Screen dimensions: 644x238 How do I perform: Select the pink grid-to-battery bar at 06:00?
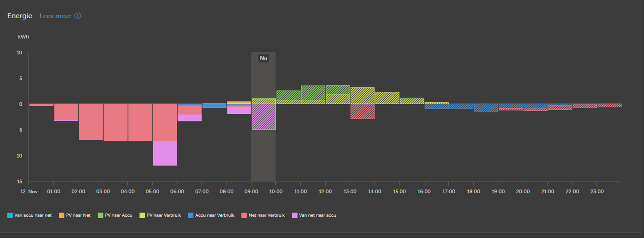pos(190,118)
